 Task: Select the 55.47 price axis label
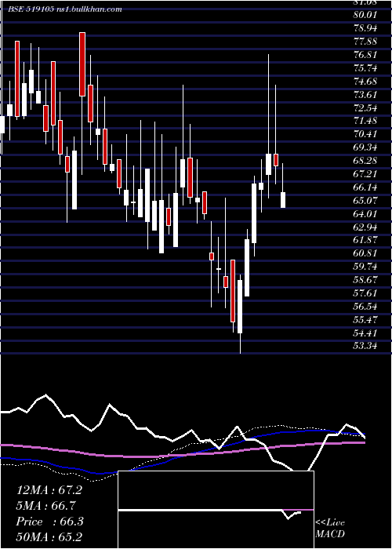(x=365, y=320)
